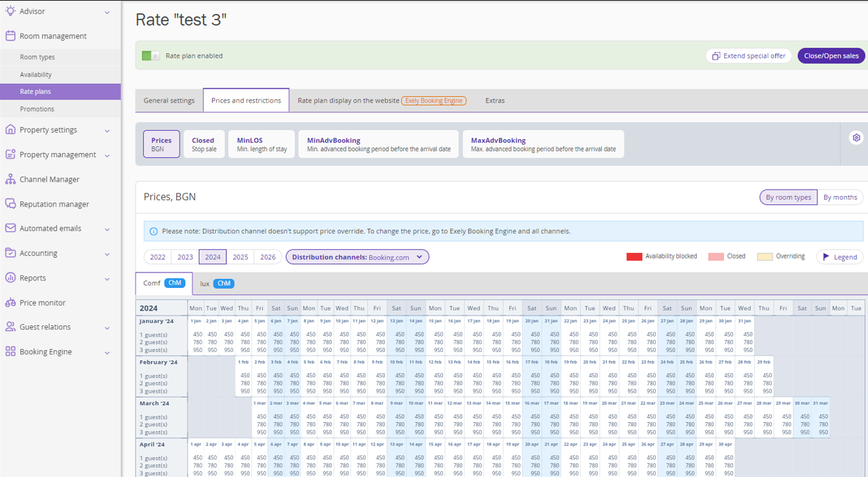Enable the By room types view
Image resolution: width=868 pixels, height=477 pixels.
(x=788, y=197)
